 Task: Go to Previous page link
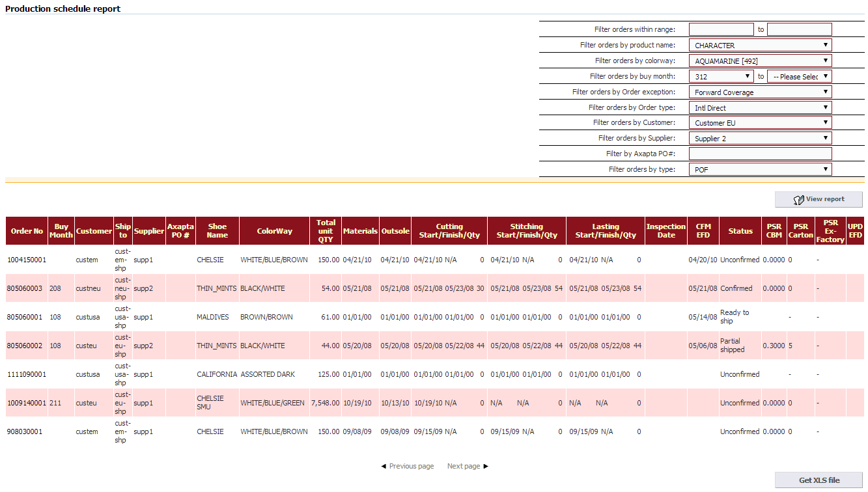407,466
